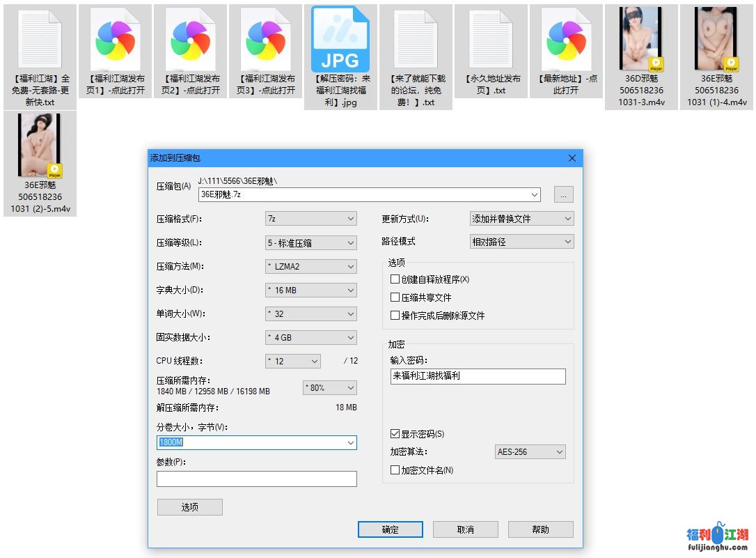Click the 全免费-无套路 text file icon

(40, 40)
